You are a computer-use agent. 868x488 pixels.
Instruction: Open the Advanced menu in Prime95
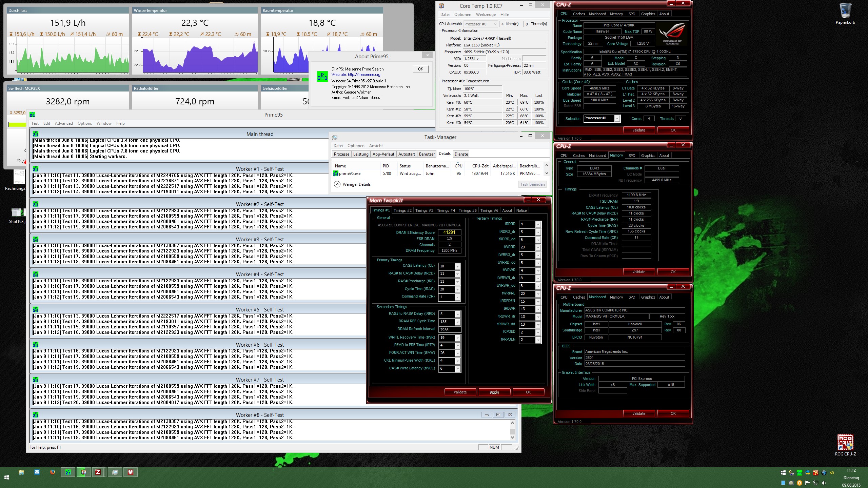coord(64,123)
